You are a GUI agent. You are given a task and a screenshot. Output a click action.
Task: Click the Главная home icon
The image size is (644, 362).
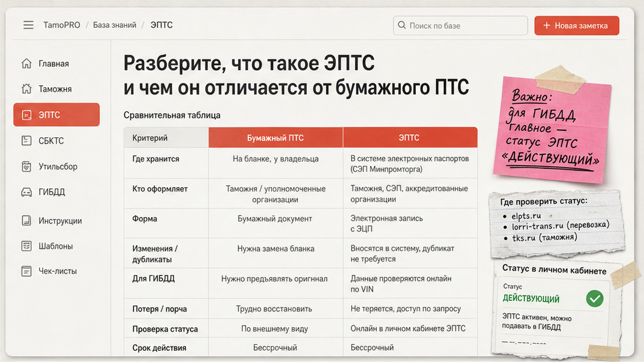pos(26,64)
